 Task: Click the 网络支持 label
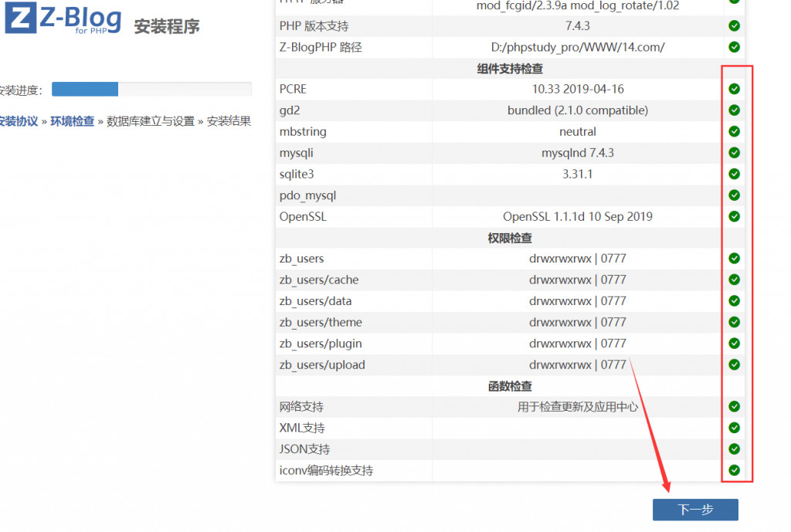(x=301, y=406)
